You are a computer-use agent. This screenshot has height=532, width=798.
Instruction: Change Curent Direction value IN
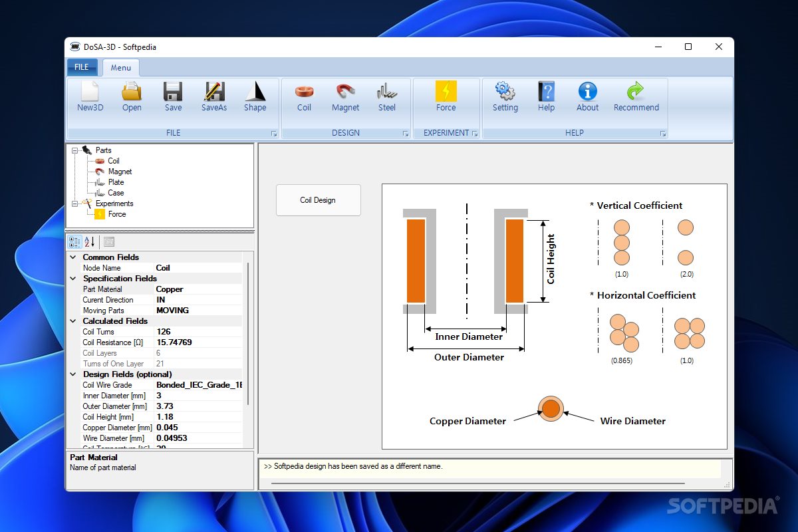point(199,300)
